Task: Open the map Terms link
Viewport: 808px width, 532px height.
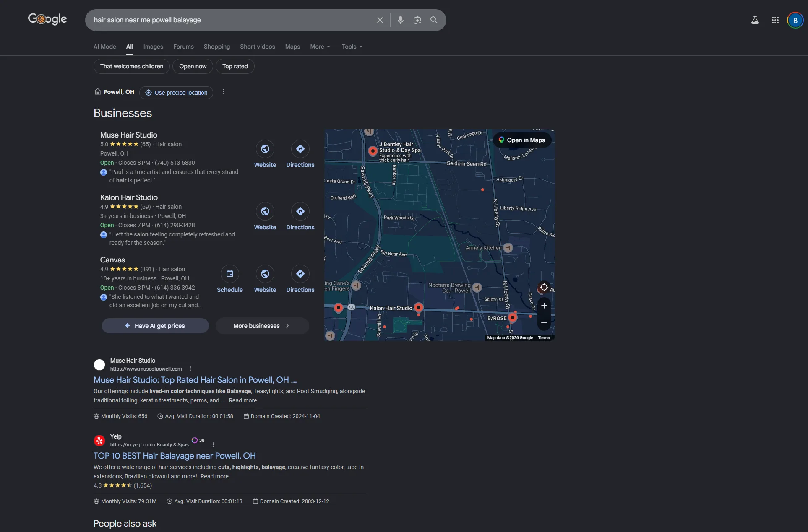Action: pos(544,337)
